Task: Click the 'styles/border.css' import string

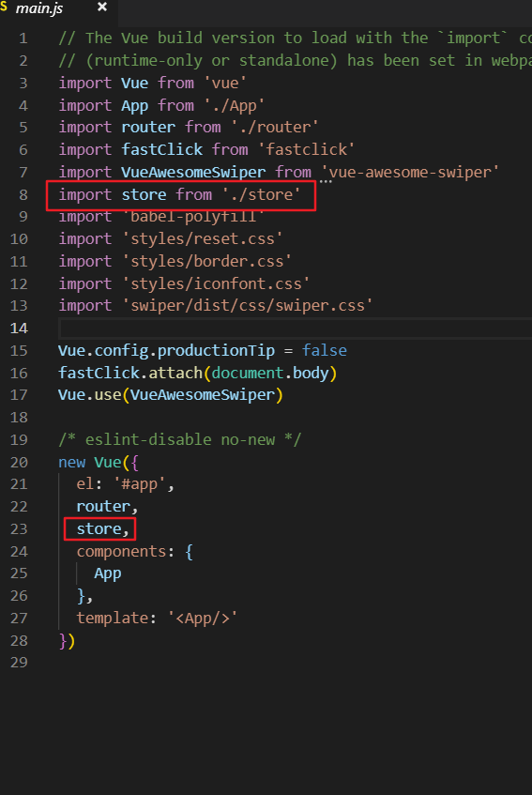Action: pyautogui.click(x=206, y=262)
